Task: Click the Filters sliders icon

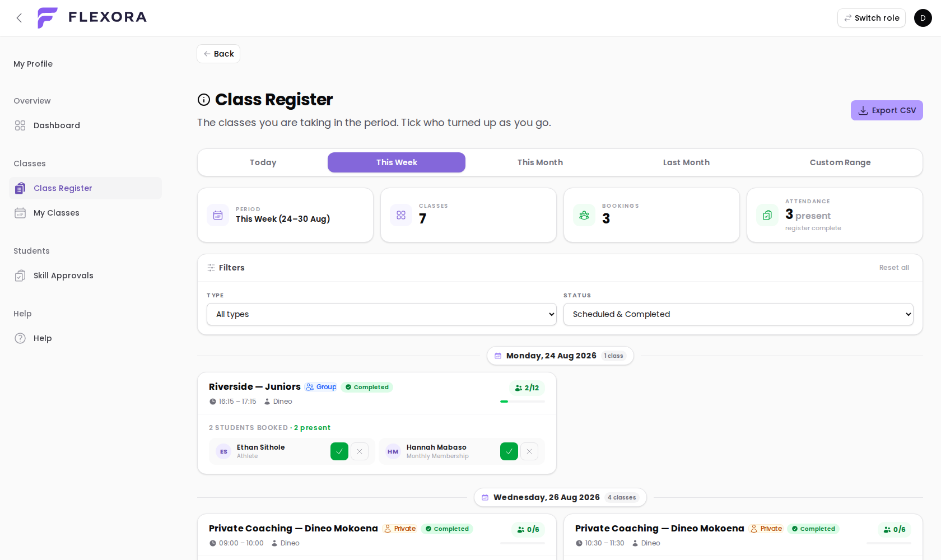Action: (211, 268)
